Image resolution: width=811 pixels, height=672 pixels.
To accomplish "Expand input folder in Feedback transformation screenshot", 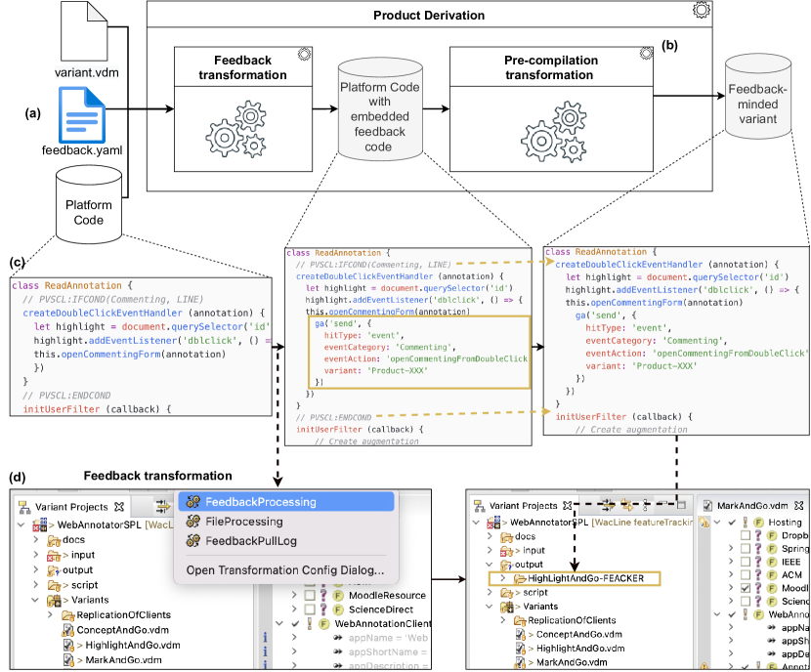I will 36,555.
